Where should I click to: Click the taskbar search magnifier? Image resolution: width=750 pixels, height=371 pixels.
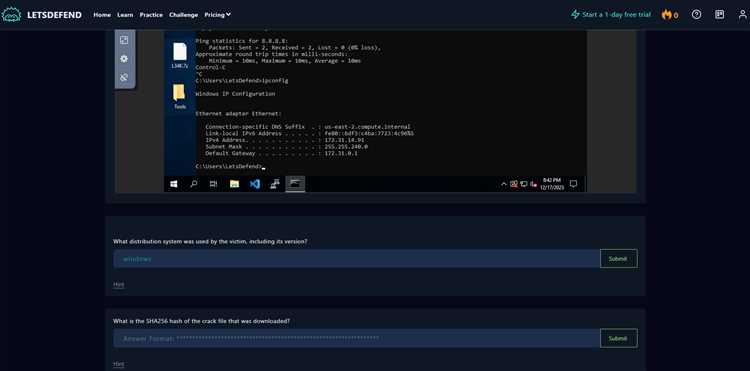(194, 184)
